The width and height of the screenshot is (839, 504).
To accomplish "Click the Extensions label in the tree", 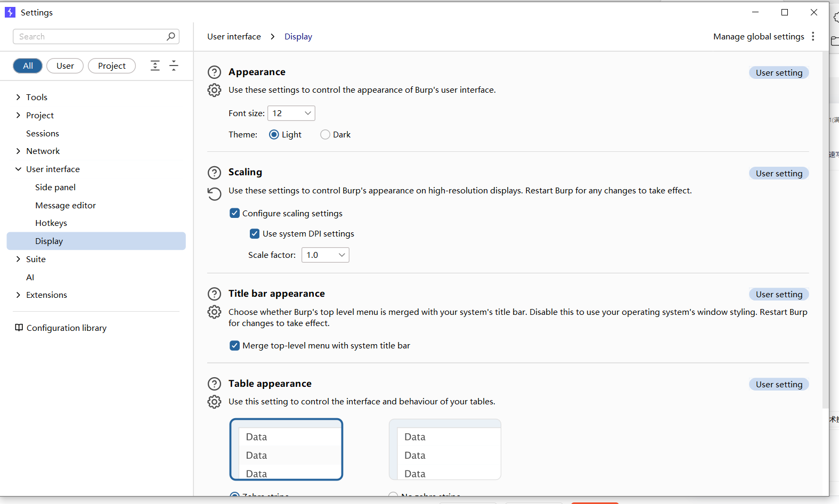I will point(47,295).
